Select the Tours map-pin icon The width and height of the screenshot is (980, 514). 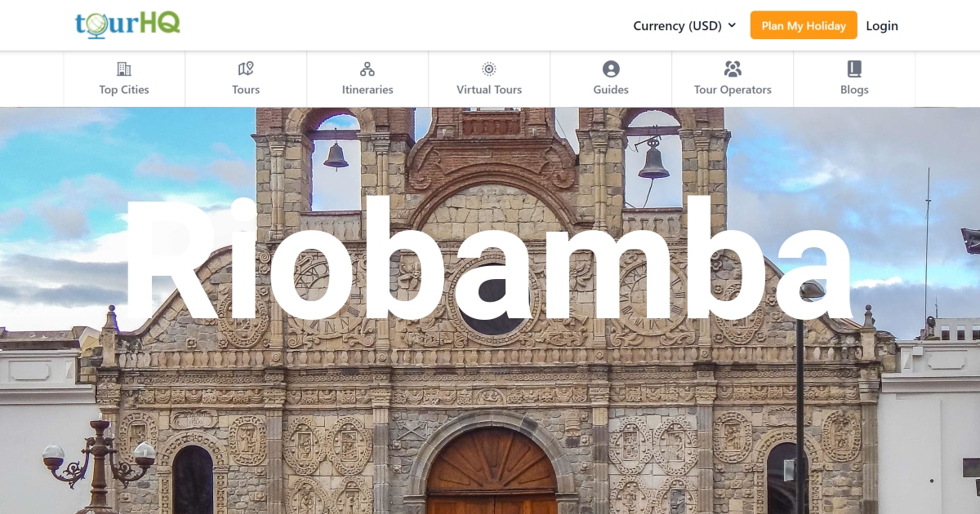[x=245, y=69]
